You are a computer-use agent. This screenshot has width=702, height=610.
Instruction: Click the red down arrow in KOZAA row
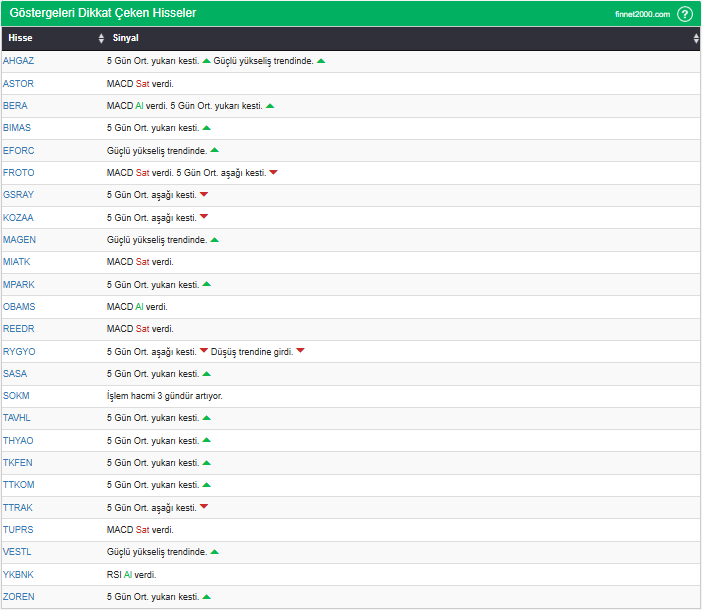click(x=204, y=217)
